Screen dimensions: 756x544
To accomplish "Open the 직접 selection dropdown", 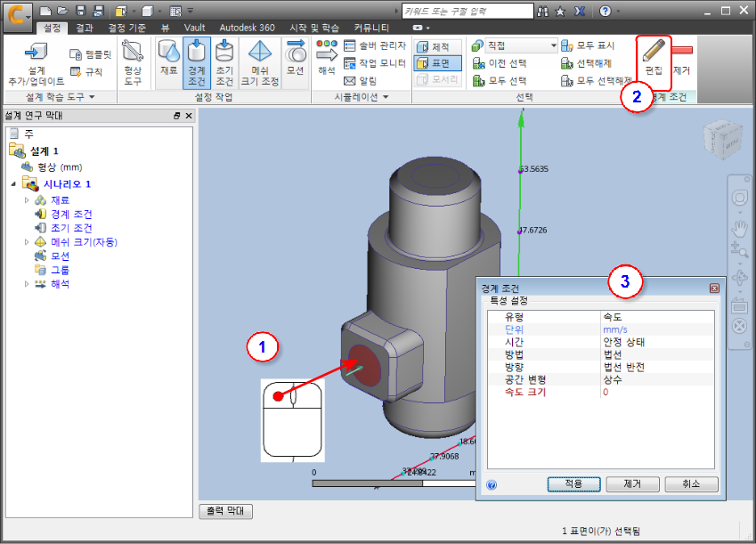I will click(521, 45).
